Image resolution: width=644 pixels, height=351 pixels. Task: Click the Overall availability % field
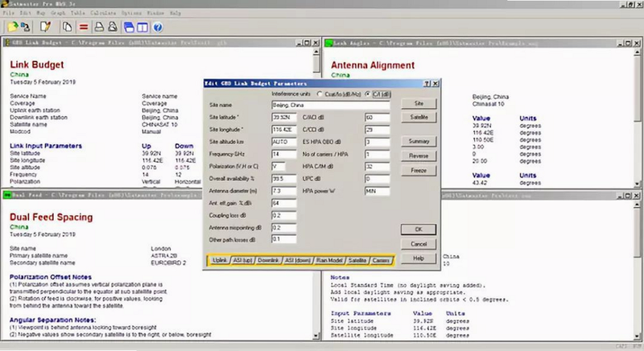coord(284,179)
